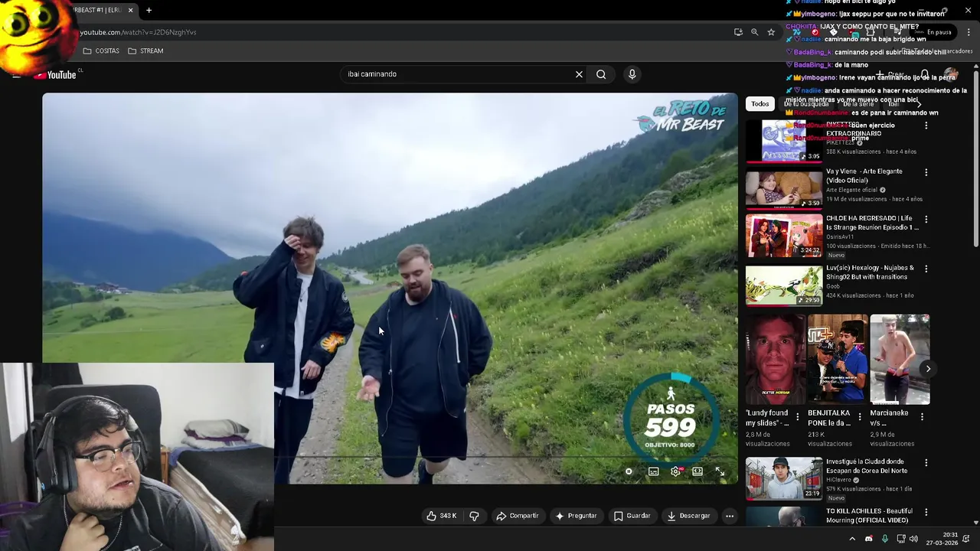Open the 'BENJITALKA PONE la da' short thumbnail
This screenshot has width=980, height=551.
tap(838, 359)
